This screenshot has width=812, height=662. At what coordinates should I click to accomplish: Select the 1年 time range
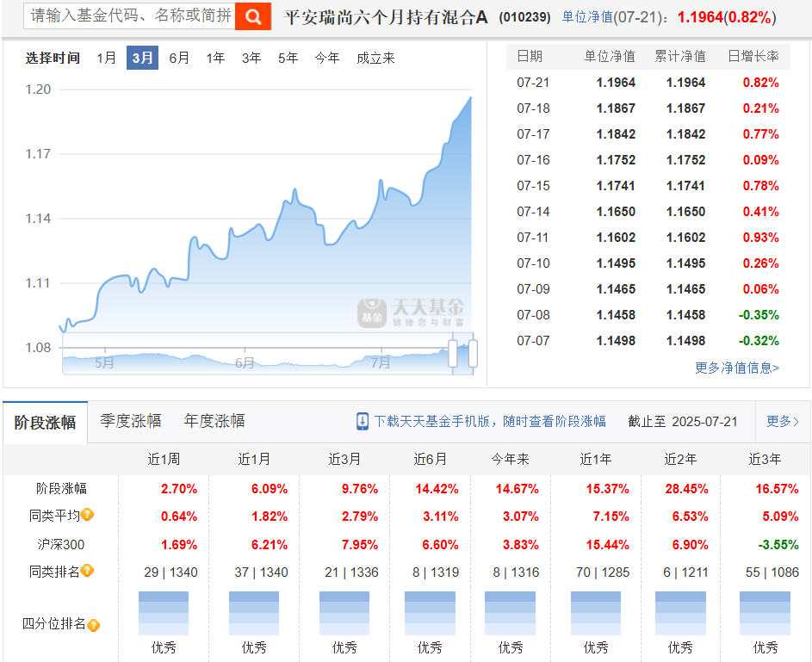pyautogui.click(x=215, y=58)
